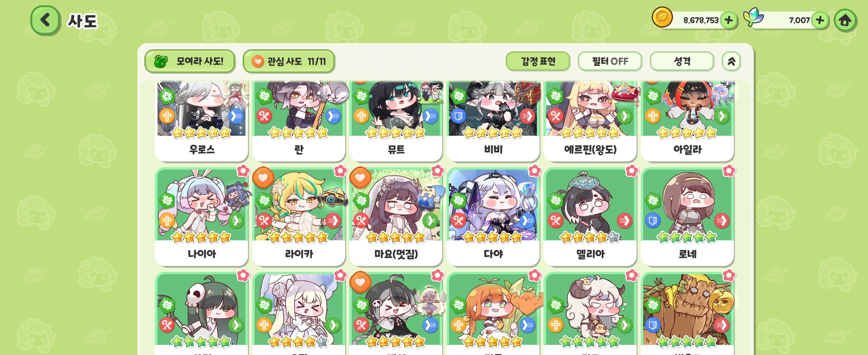Add crystals with plus beside 7,007
Viewport: 868px width, 355px height.
pyautogui.click(x=820, y=20)
